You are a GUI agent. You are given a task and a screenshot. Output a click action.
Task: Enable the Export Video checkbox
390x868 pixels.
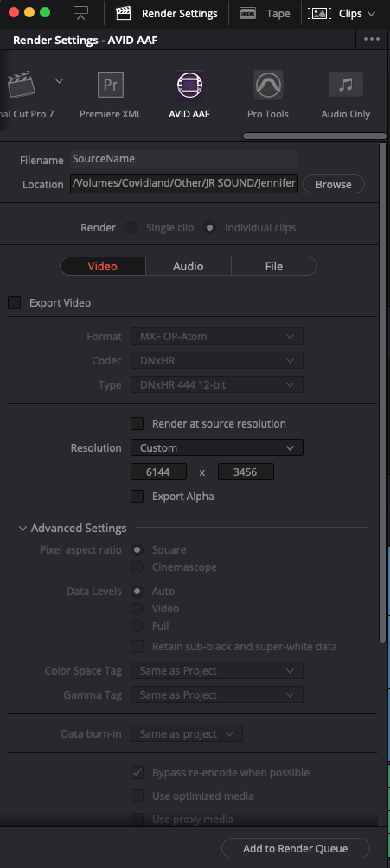(x=15, y=303)
